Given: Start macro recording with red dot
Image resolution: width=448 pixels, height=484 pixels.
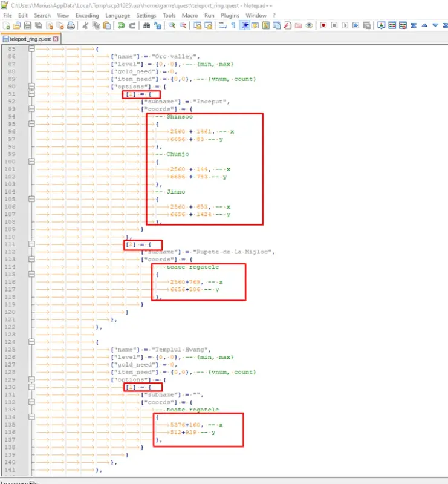Looking at the screenshot, I should (323, 25).
